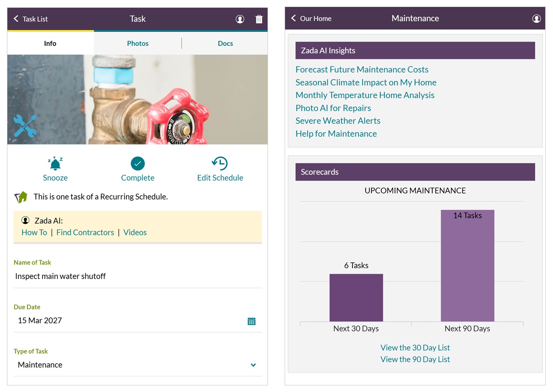This screenshot has height=392, width=553.
Task: Switch to the Photos tab
Action: coord(138,44)
